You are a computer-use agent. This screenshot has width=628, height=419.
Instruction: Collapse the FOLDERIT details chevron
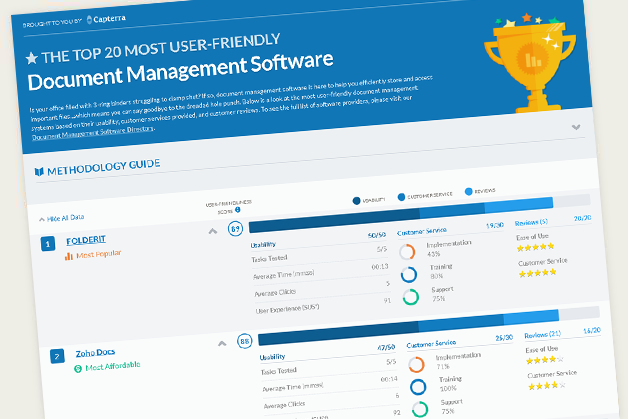coord(213,231)
